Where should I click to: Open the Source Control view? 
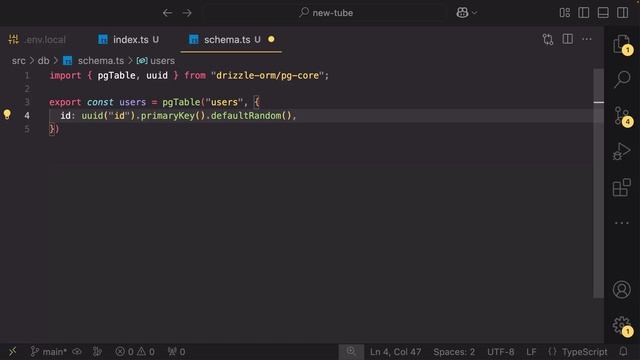(x=622, y=116)
